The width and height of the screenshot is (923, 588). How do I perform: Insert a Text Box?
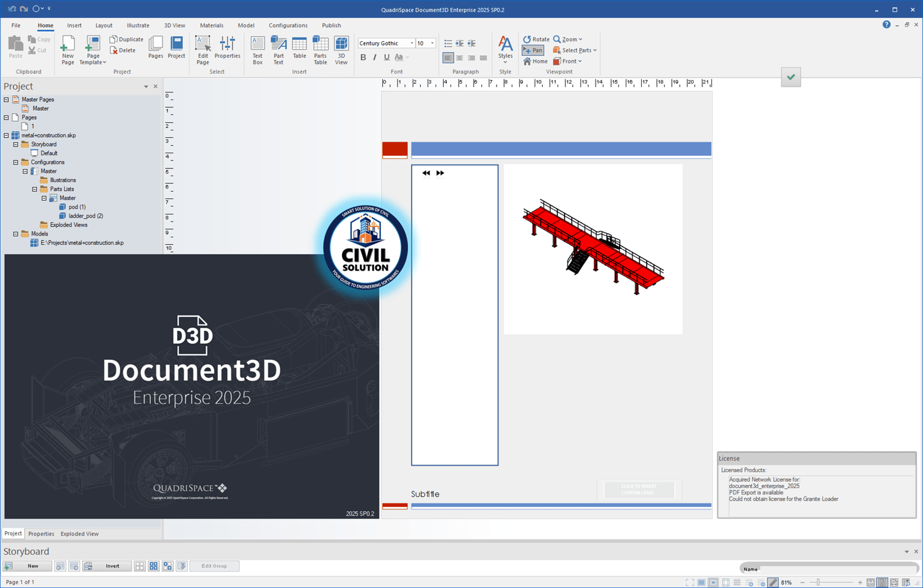(258, 50)
